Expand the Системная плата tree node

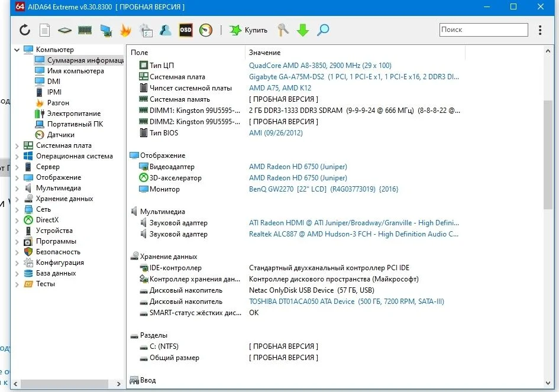[17, 146]
